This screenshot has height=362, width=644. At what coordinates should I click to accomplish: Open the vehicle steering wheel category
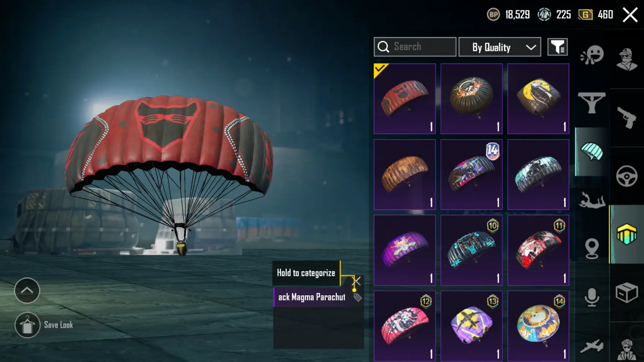pos(626,176)
